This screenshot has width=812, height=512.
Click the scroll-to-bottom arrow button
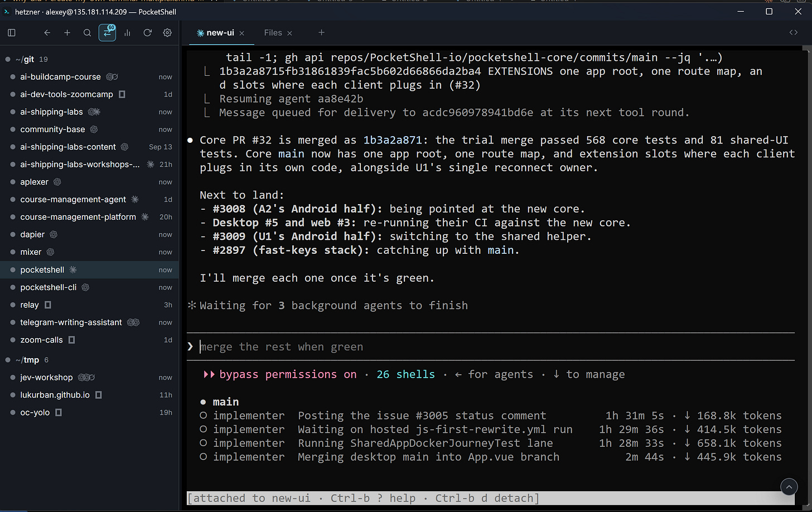click(789, 487)
